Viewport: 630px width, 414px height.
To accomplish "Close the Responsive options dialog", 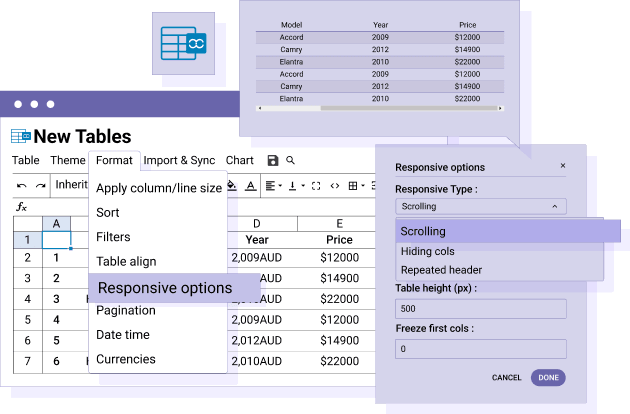I will tap(562, 166).
